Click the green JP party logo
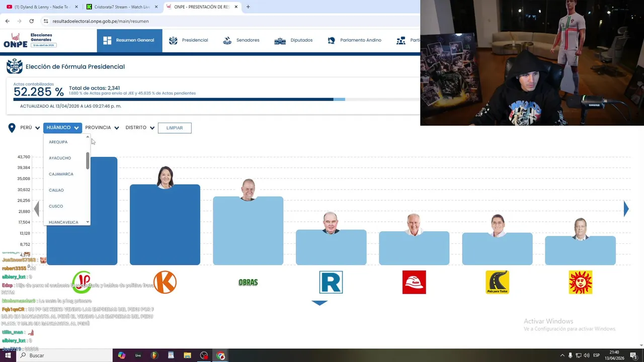644x362 pixels. pos(82,282)
